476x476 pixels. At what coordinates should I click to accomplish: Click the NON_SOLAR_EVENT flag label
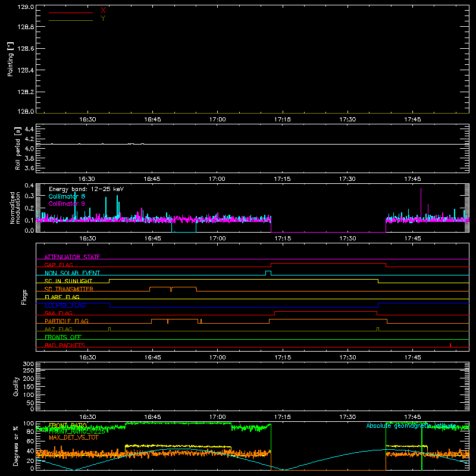tap(72, 273)
